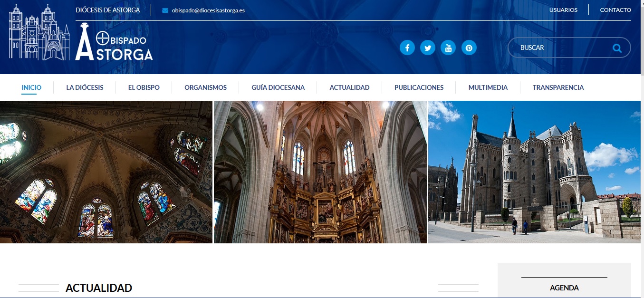Open the Twitter social icon

coord(428,48)
